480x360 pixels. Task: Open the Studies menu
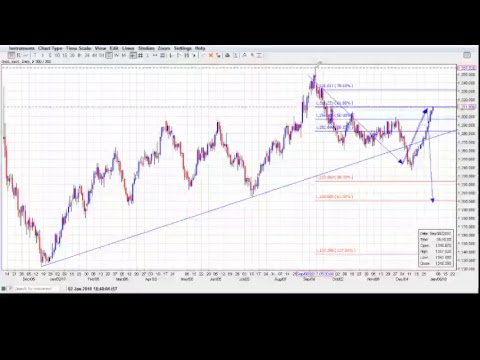click(146, 48)
